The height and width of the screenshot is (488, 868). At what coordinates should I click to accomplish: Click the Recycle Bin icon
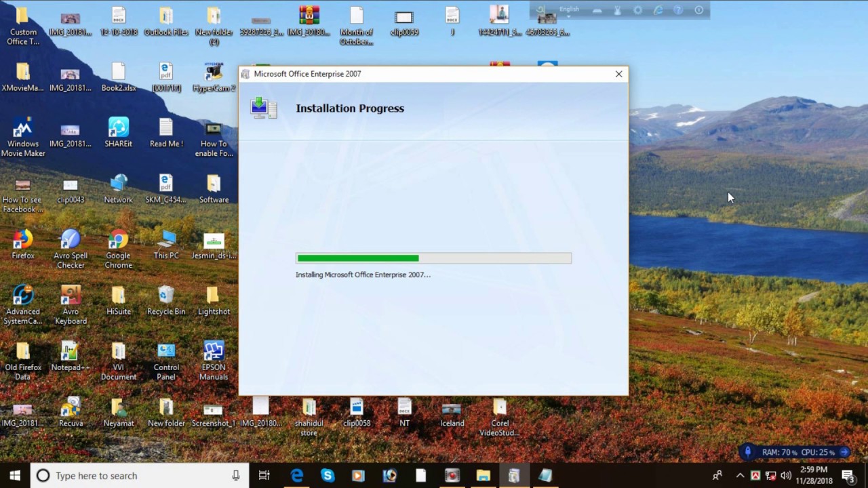tap(166, 300)
